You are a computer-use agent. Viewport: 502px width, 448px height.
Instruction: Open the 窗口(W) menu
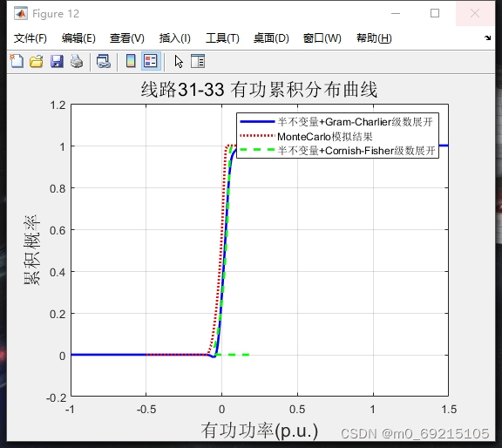322,38
